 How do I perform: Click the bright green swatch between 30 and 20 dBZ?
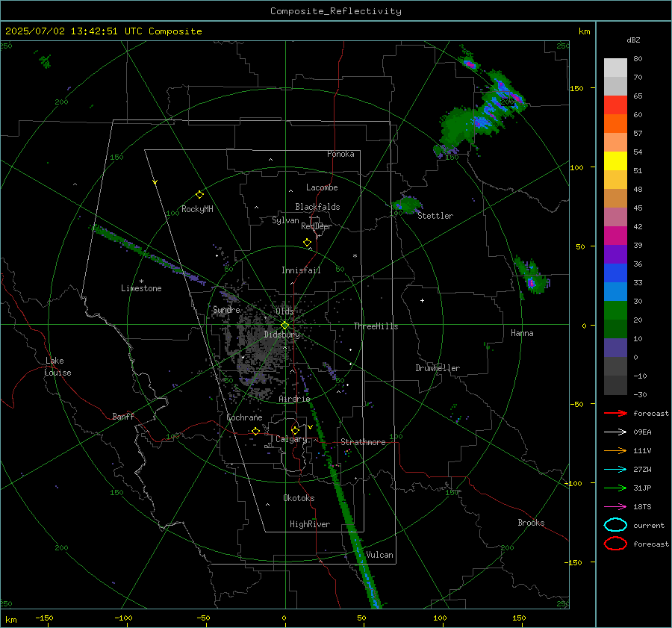point(615,311)
